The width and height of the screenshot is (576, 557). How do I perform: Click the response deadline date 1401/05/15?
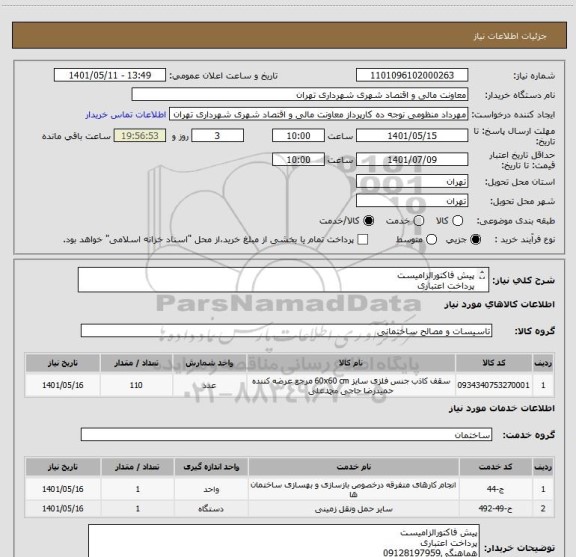[x=412, y=136]
